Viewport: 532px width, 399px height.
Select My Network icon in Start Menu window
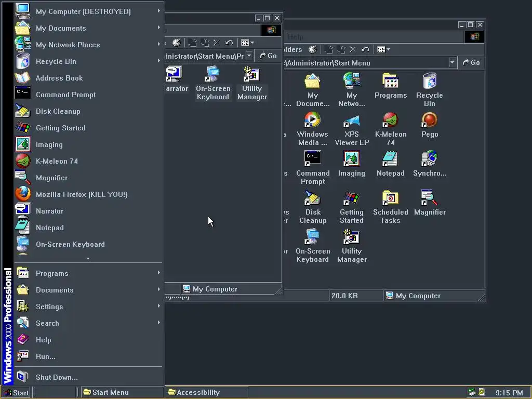(x=352, y=90)
